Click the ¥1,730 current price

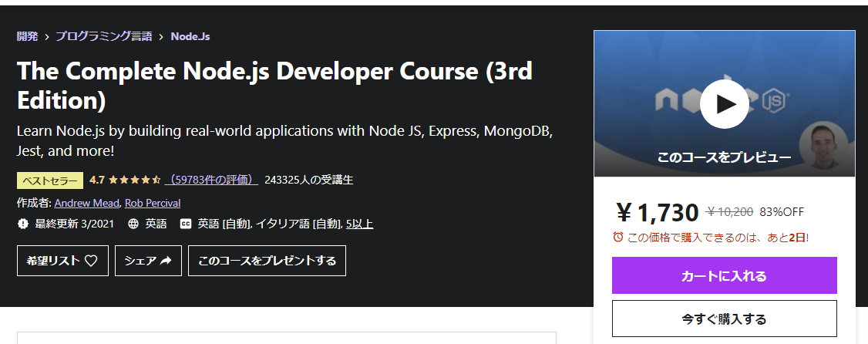pos(658,212)
